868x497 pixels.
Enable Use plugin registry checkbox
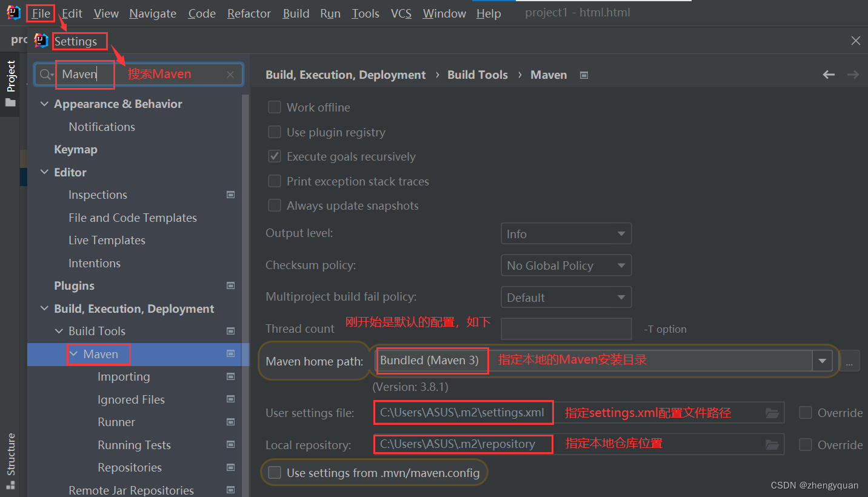pyautogui.click(x=275, y=132)
